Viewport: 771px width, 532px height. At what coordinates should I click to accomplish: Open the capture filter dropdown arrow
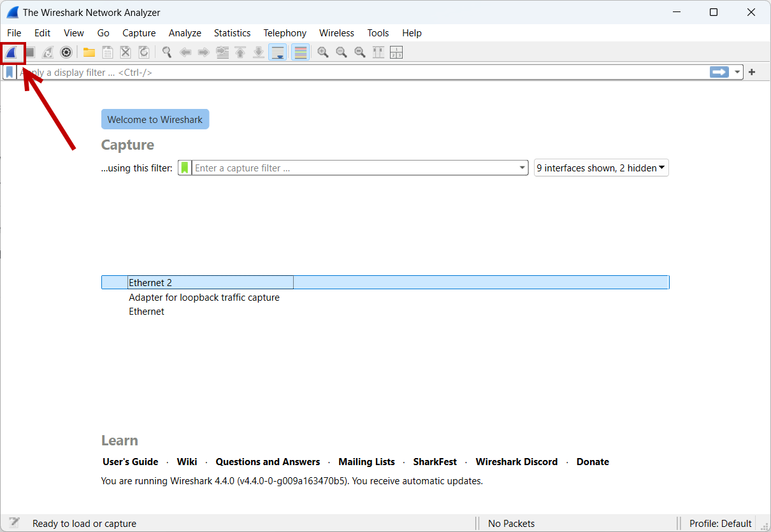click(x=522, y=168)
